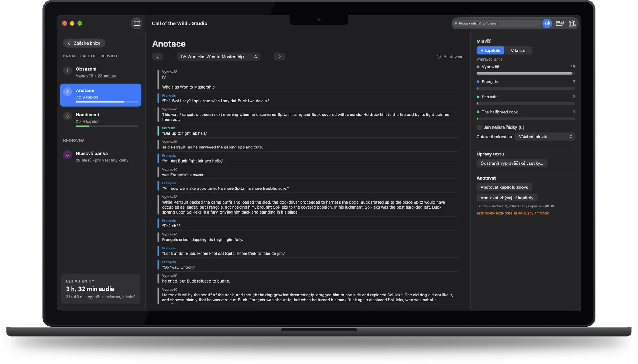Click line “Look at dat Buck. Heem keel dat Spitz”
Screen dimensions: 638x364
point(224,254)
